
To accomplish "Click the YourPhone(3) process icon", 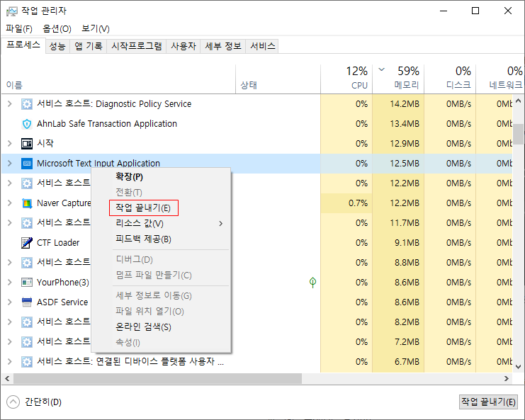I will click(27, 283).
